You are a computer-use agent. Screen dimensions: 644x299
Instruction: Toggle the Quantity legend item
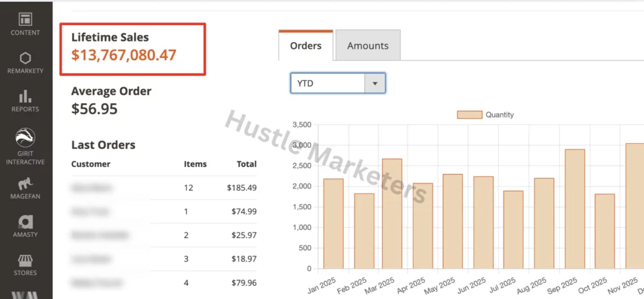pyautogui.click(x=485, y=115)
